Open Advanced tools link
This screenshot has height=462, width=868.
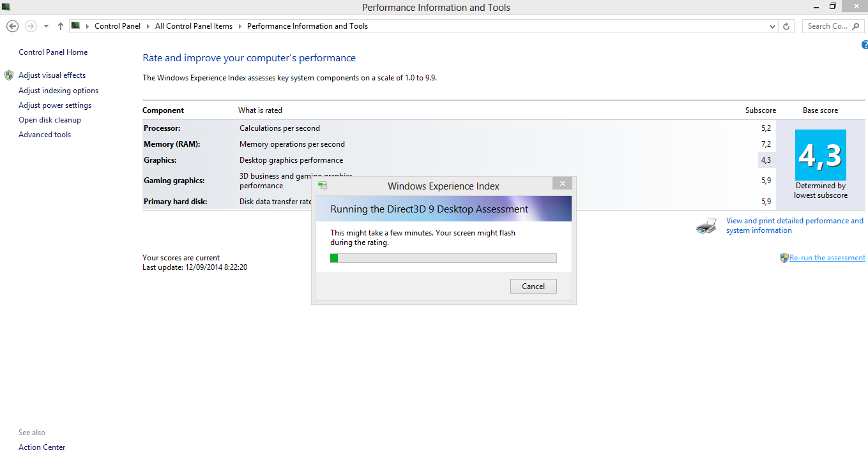(45, 135)
